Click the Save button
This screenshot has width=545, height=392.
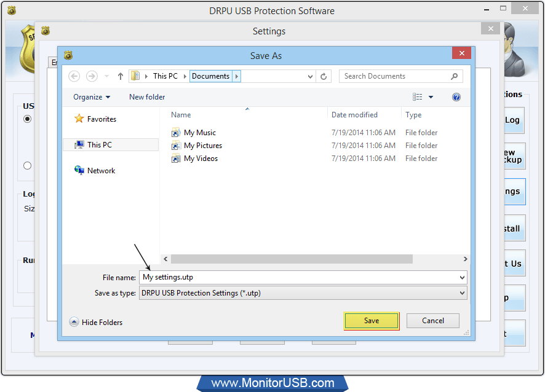tap(371, 321)
